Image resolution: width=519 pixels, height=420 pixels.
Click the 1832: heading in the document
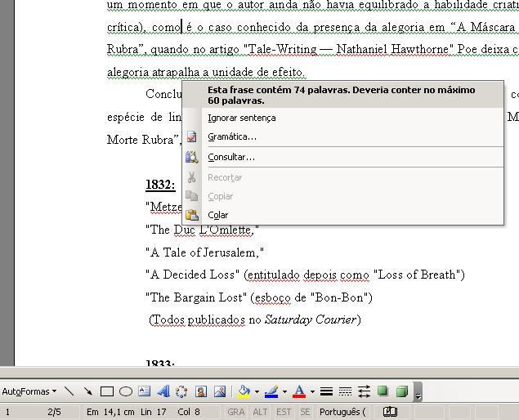click(x=160, y=185)
